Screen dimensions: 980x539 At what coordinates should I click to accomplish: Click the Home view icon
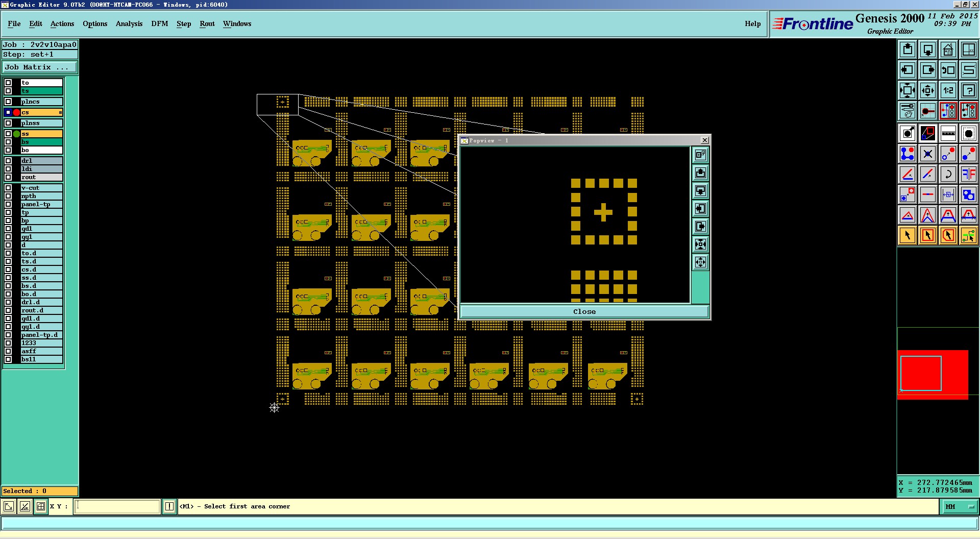[x=948, y=50]
